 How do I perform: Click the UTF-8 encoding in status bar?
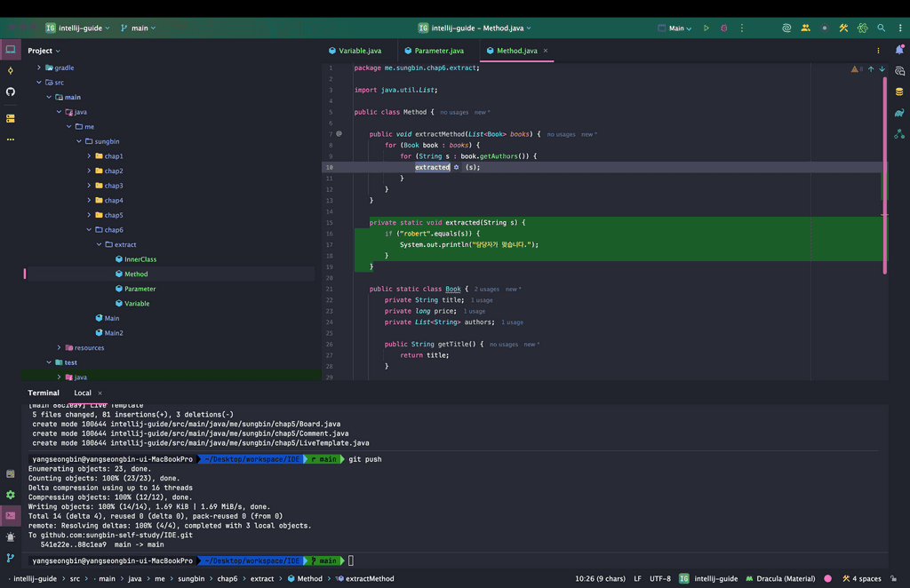click(x=660, y=579)
